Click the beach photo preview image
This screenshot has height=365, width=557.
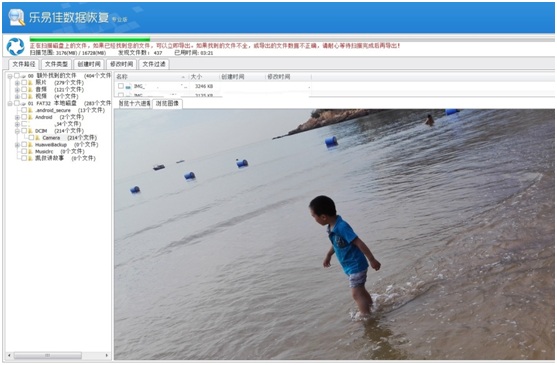pos(334,234)
